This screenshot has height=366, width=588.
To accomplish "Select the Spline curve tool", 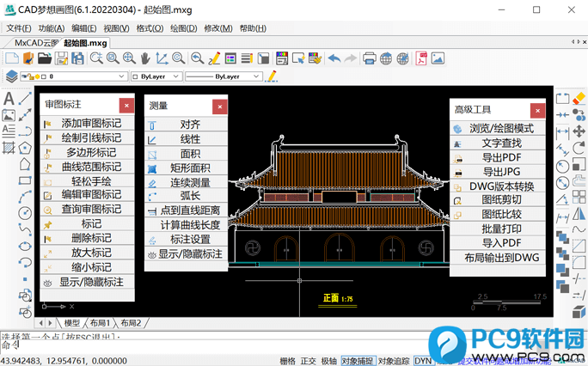I will click(x=25, y=229).
